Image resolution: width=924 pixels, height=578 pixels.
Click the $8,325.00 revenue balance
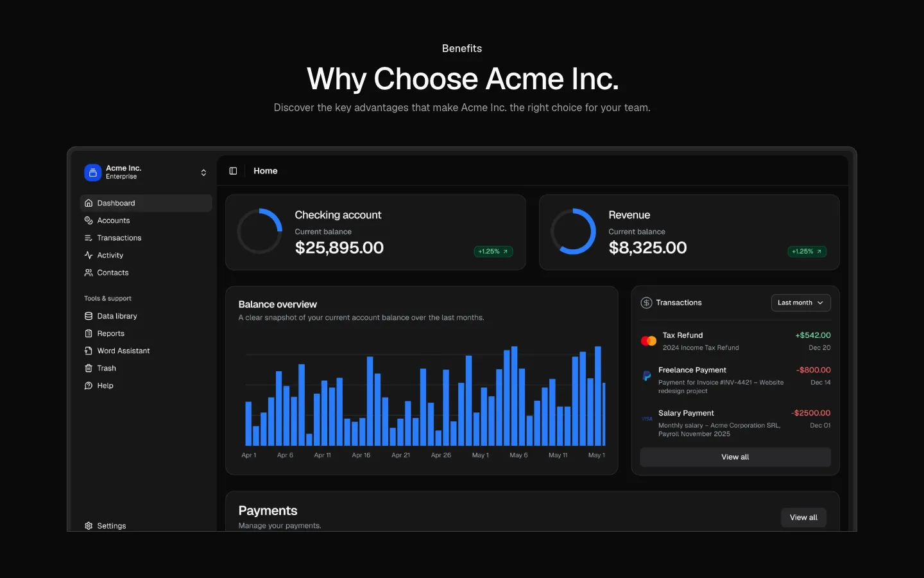click(648, 248)
